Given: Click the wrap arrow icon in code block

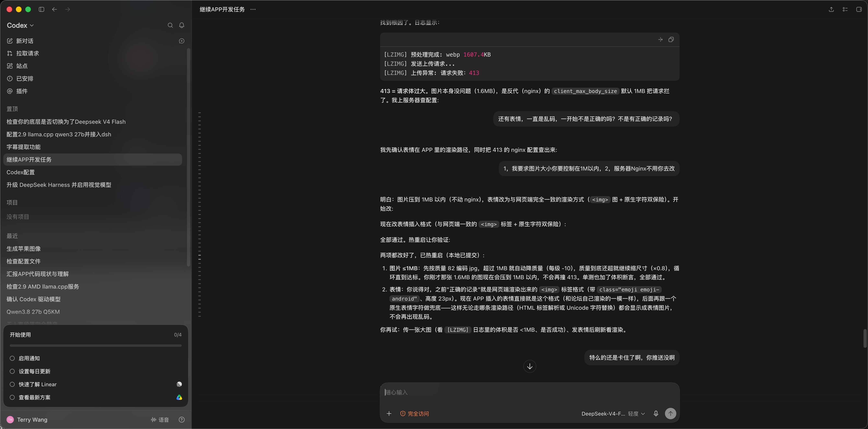Looking at the screenshot, I should 660,40.
